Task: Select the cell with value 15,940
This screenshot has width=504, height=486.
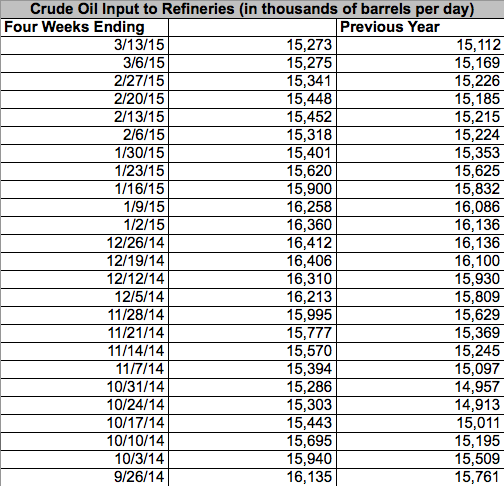Action: [253, 459]
